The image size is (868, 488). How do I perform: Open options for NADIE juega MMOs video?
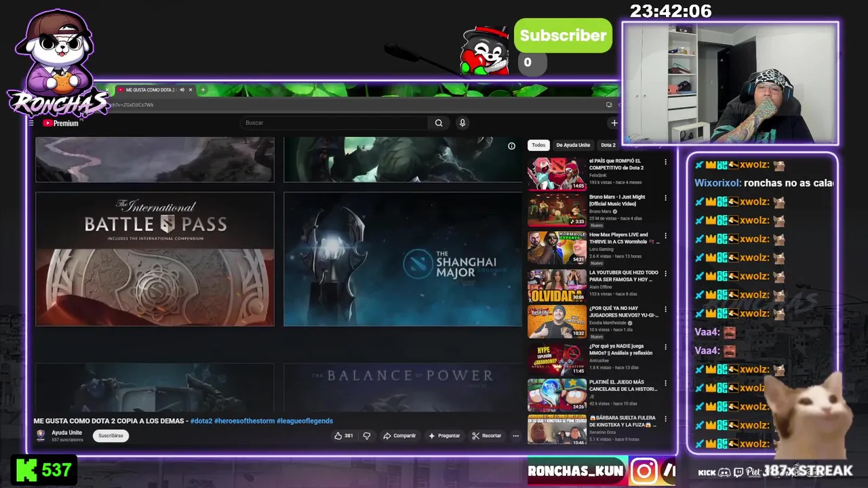[665, 348]
